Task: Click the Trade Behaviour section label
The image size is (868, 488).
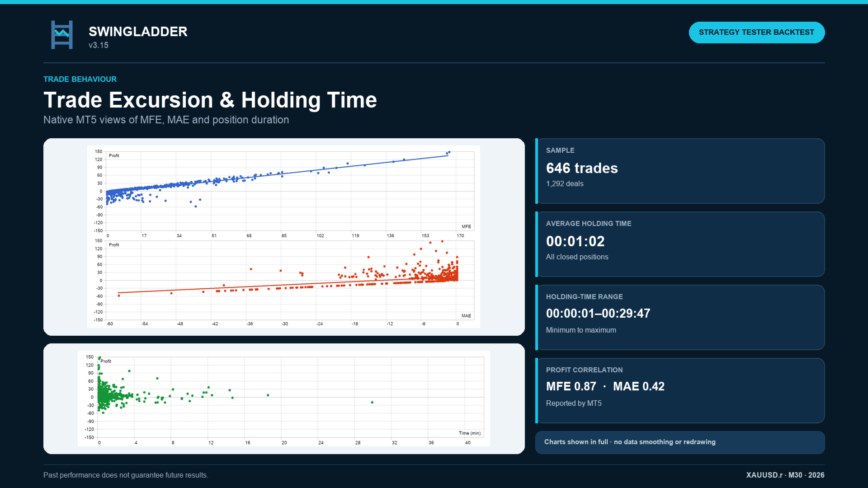Action: point(80,79)
